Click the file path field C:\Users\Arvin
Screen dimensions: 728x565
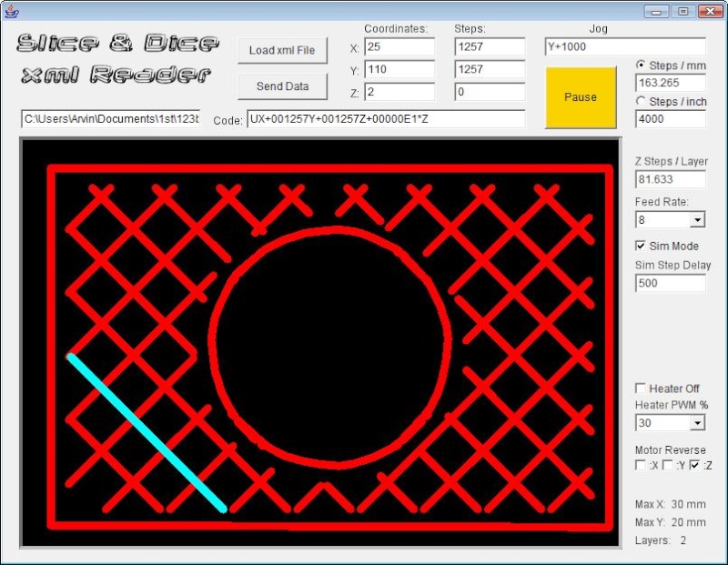(x=111, y=119)
